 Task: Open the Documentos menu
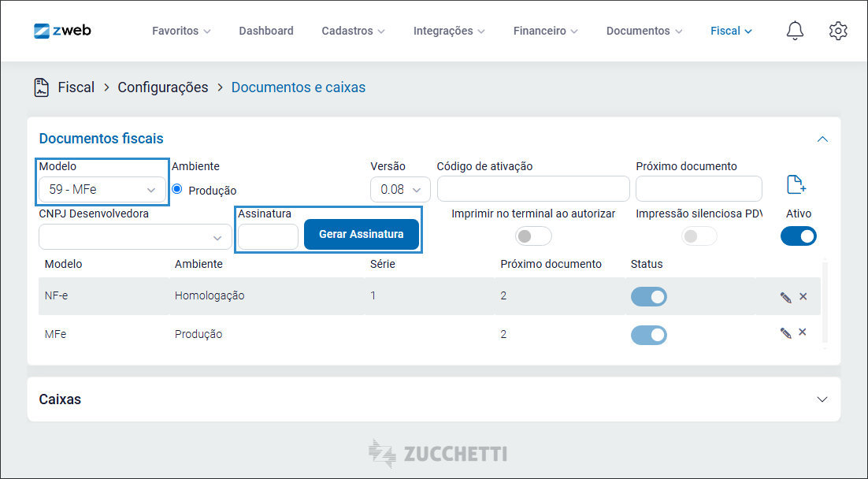644,31
